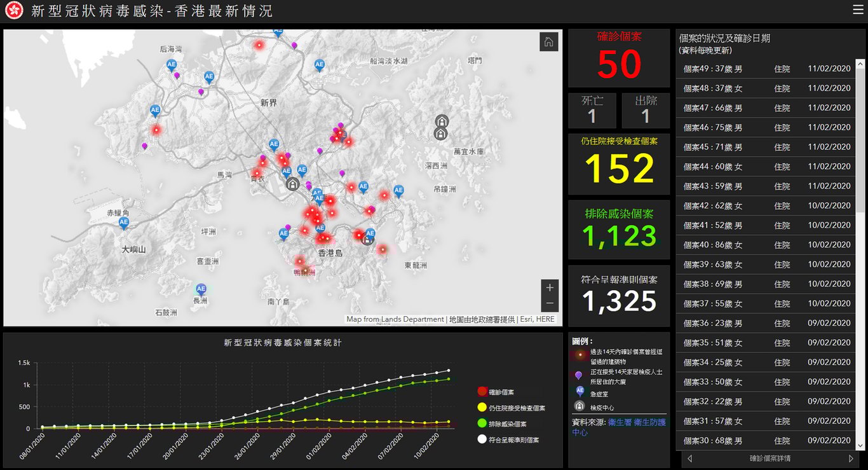Select row 個案43 : 59歲 男
Viewport: 868px width, 470px height.
pyautogui.click(x=766, y=186)
